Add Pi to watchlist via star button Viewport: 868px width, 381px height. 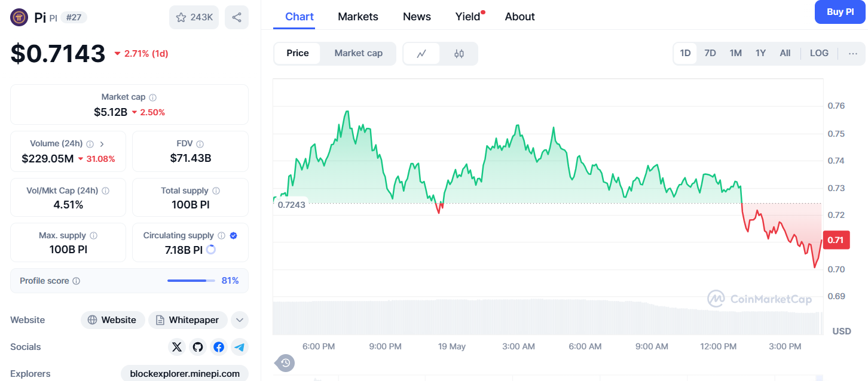click(194, 17)
